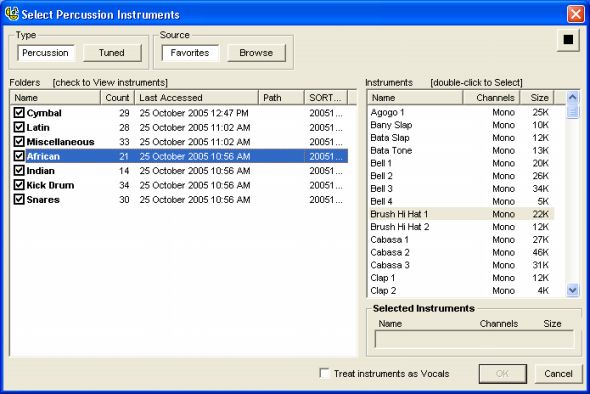
Task: Sort folders by Last Accessed column
Action: 196,97
